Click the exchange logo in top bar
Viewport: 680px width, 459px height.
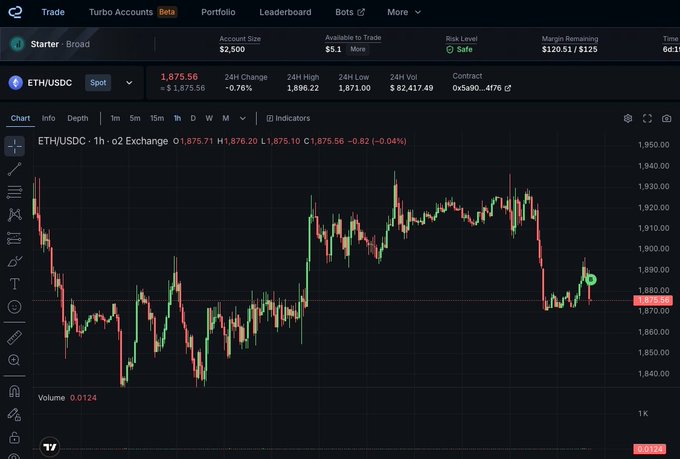click(15, 12)
